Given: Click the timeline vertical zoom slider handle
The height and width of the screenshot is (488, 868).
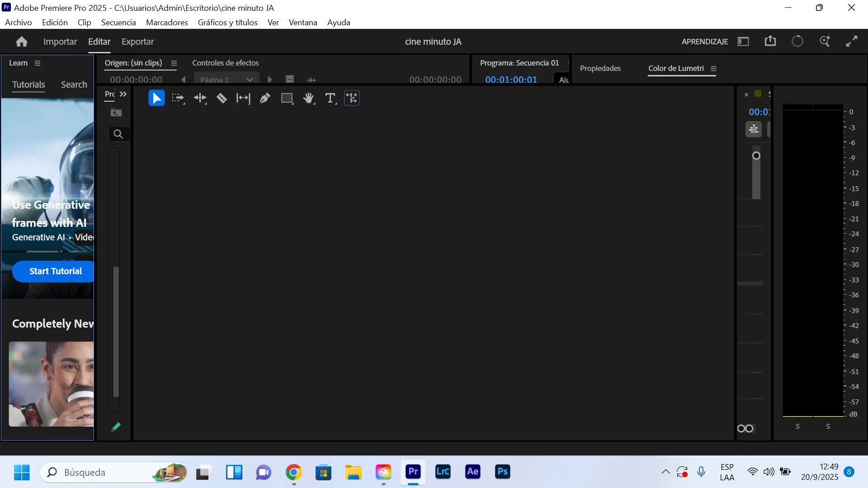Looking at the screenshot, I should [756, 156].
